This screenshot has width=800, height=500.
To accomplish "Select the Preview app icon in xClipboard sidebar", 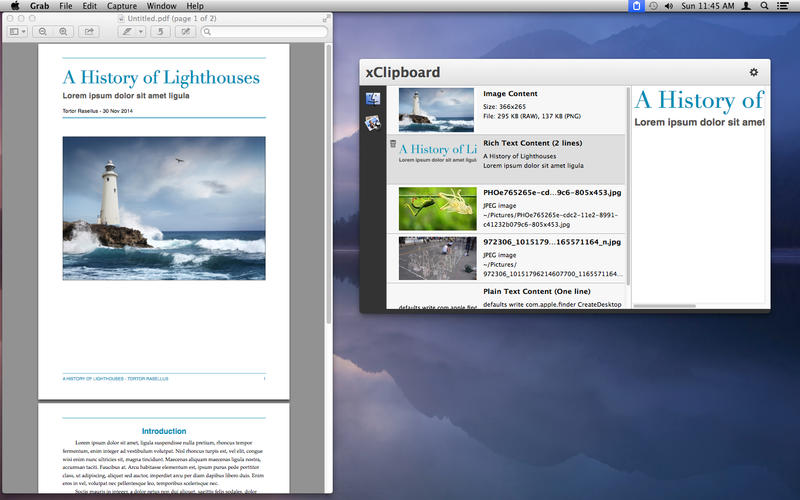I will point(373,122).
